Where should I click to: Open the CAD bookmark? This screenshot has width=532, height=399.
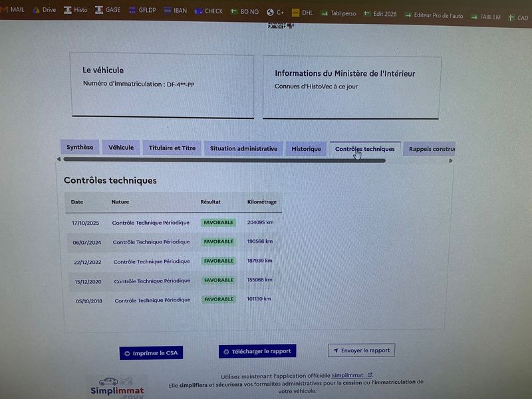pyautogui.click(x=518, y=18)
